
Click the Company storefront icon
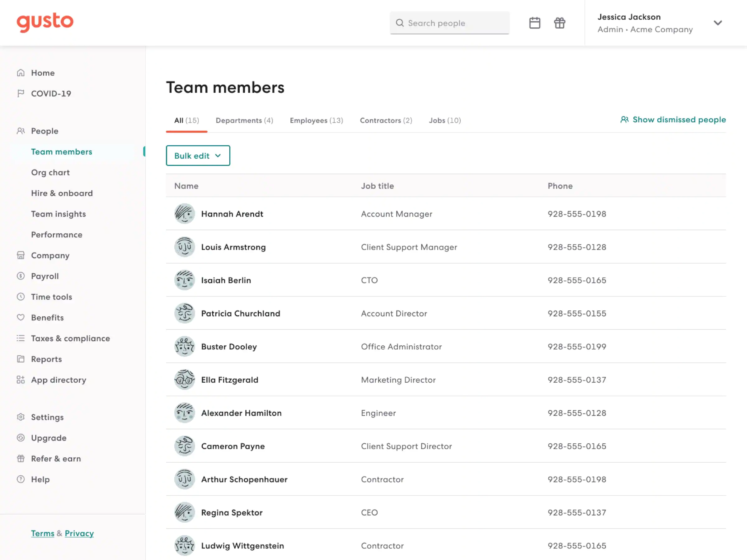[x=21, y=255]
